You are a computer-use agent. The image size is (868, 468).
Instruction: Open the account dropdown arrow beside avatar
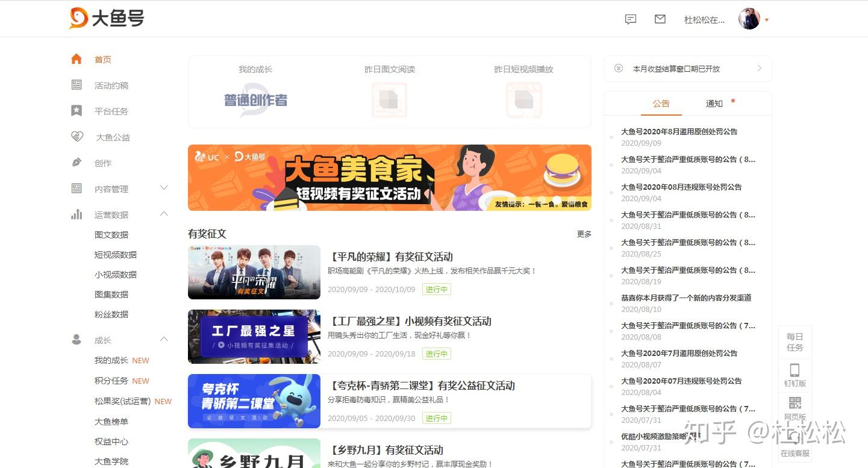point(767,20)
